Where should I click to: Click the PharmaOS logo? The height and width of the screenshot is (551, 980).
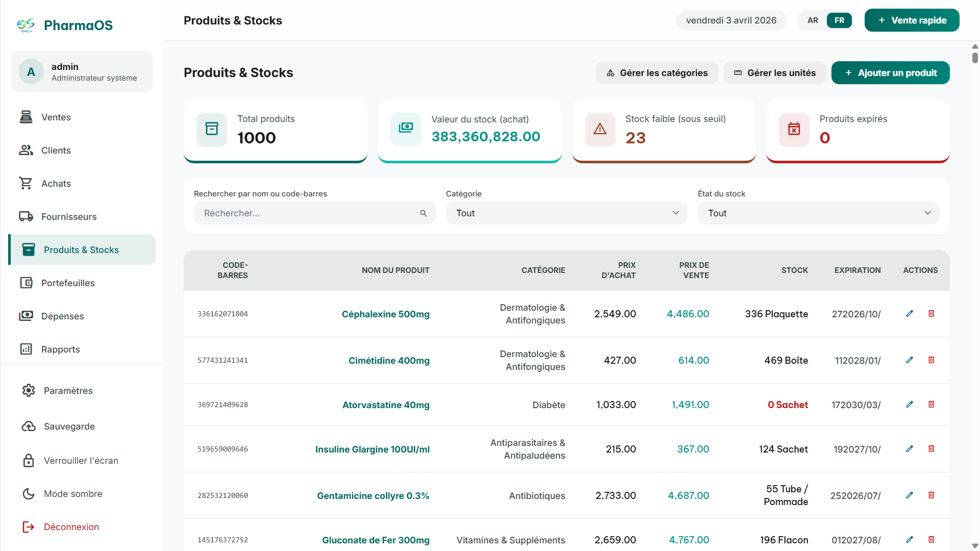26,25
